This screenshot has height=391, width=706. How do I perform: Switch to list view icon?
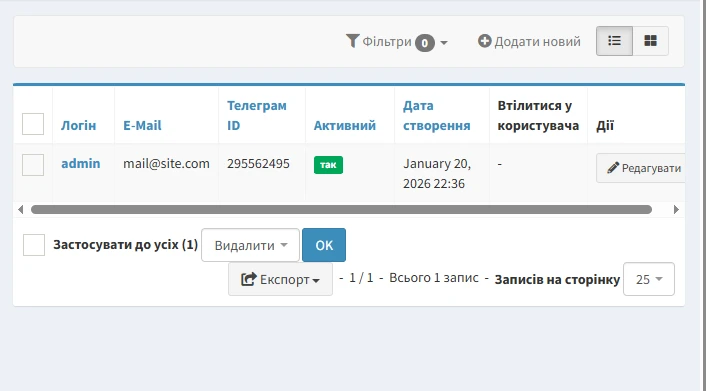614,41
